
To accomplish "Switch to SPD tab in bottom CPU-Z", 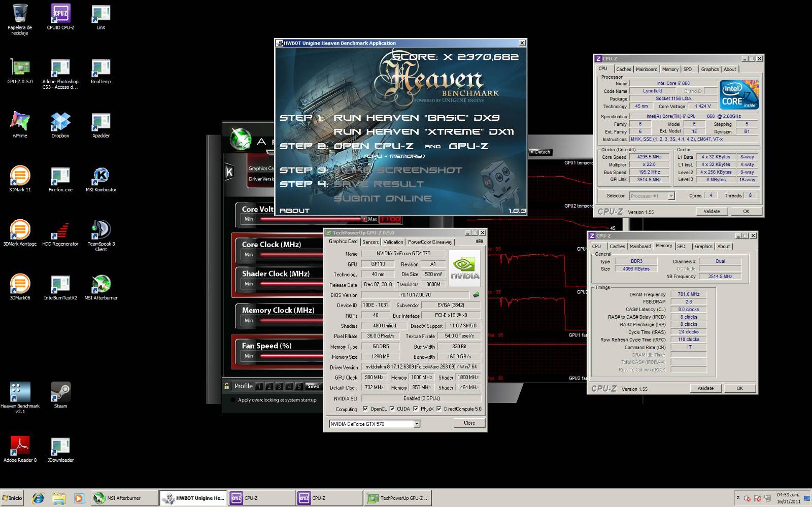I will (681, 247).
